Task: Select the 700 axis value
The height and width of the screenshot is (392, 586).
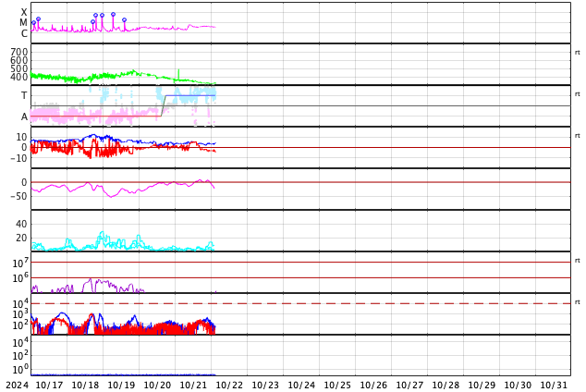Action: coord(19,52)
